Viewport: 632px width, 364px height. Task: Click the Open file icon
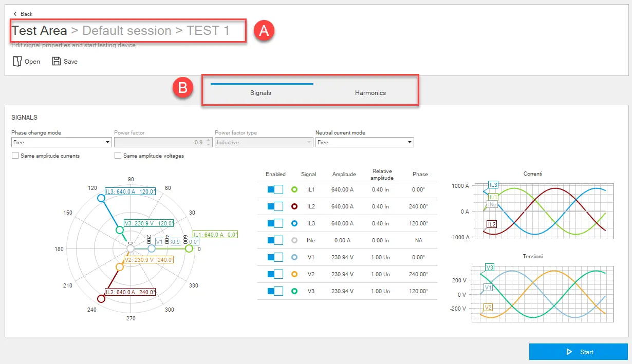(x=17, y=62)
